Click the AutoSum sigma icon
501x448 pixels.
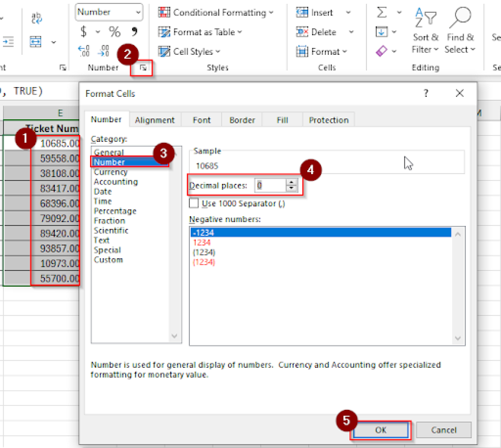click(381, 11)
